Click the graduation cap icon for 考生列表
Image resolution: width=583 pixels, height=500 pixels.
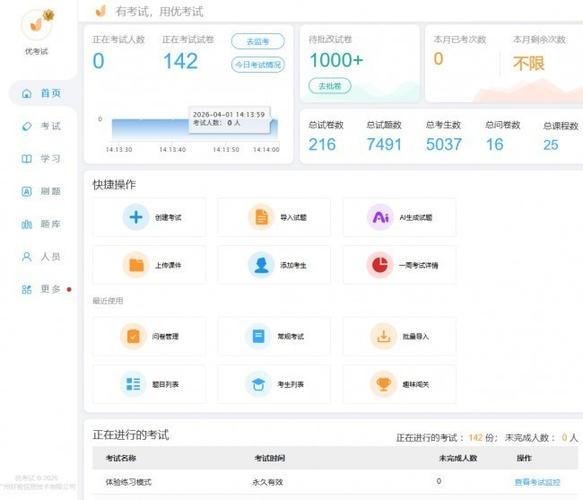click(x=258, y=384)
